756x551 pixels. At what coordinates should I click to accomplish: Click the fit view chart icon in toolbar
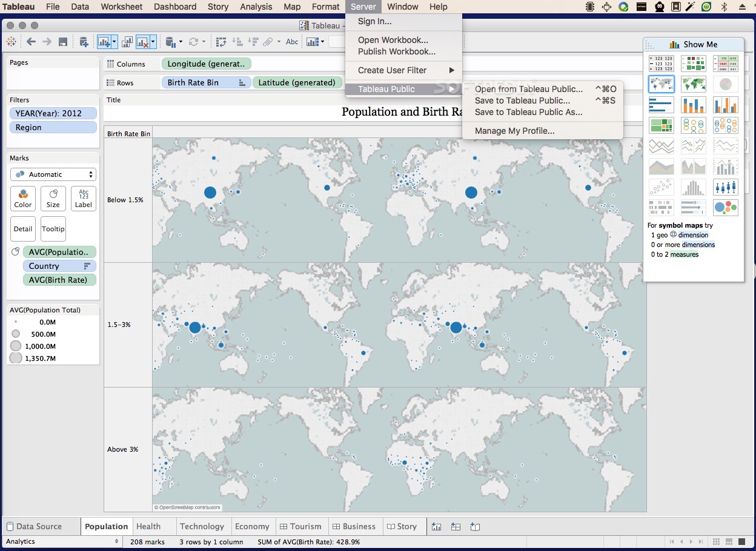pos(312,42)
